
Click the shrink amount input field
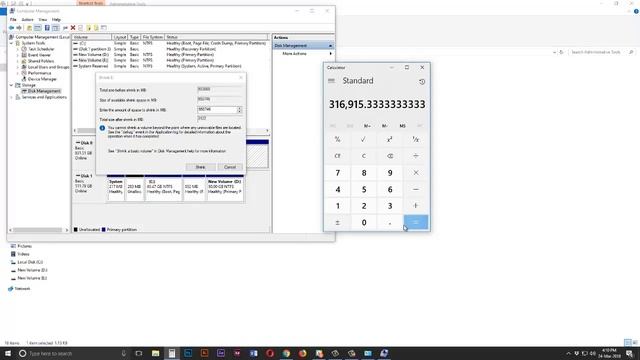coord(217,109)
